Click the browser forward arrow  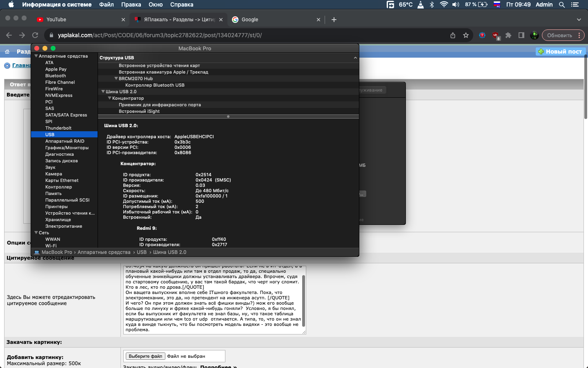pyautogui.click(x=22, y=35)
